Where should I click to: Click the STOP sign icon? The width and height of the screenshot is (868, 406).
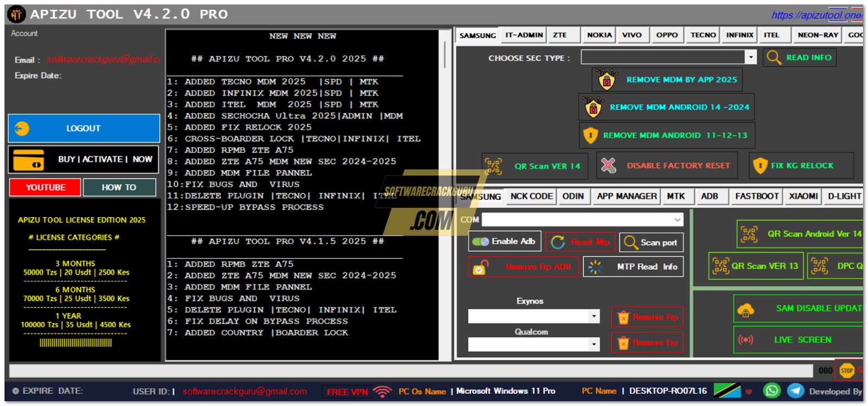point(847,371)
